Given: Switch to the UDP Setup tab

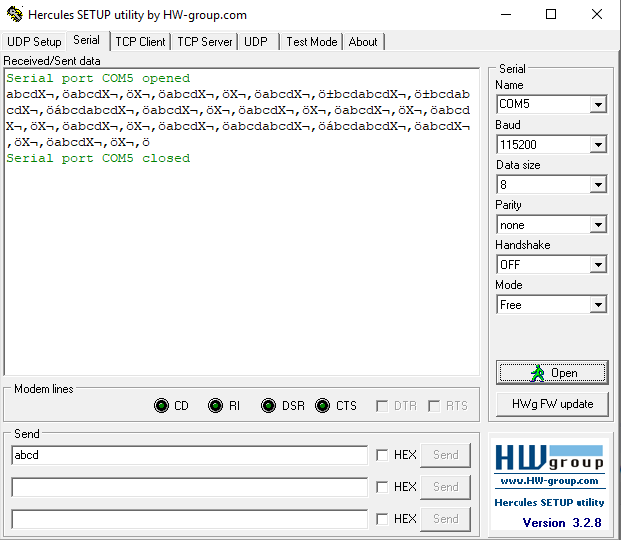Looking at the screenshot, I should [x=34, y=42].
